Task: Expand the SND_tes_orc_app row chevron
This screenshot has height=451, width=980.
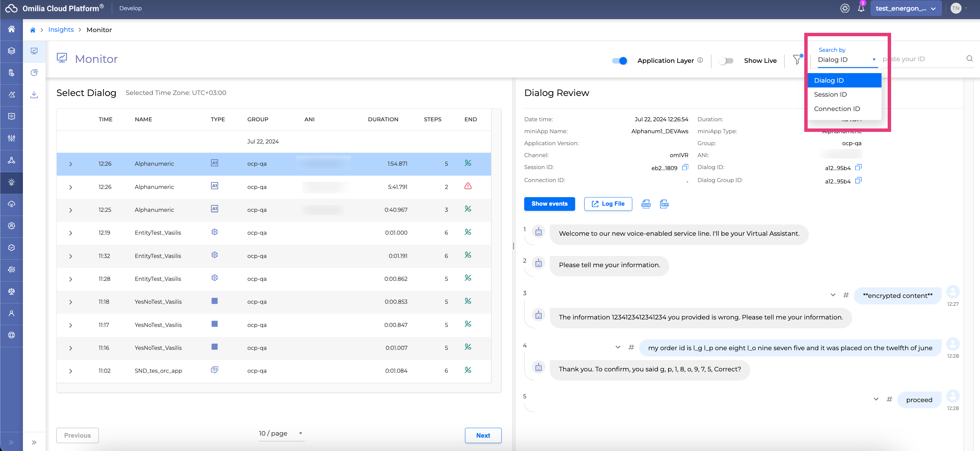Action: [71, 371]
